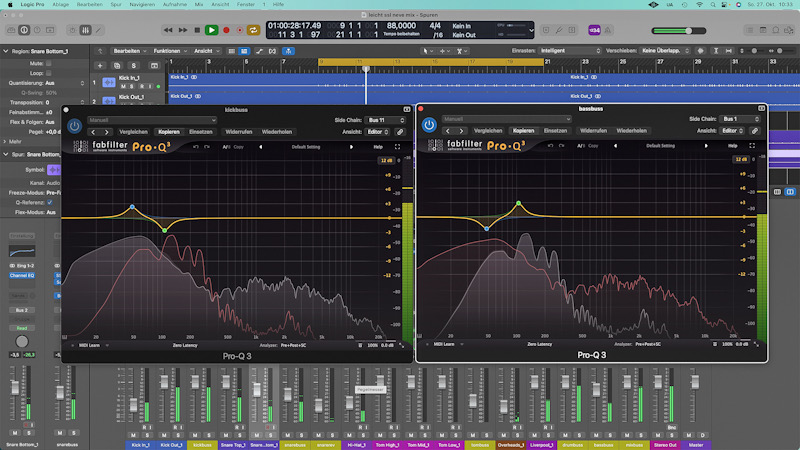Open the Apple menu

tap(10, 5)
